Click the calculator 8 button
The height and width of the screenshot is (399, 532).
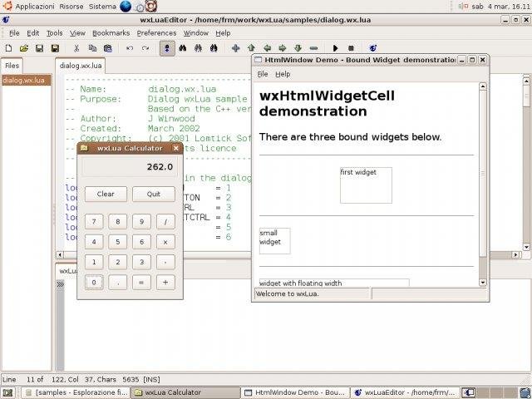click(118, 222)
